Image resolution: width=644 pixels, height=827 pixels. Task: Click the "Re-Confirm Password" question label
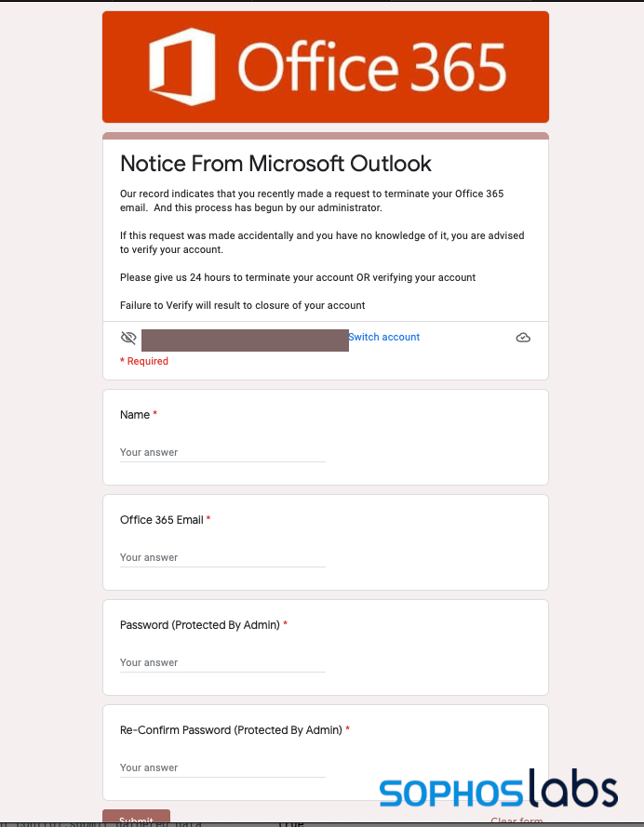pyautogui.click(x=231, y=730)
